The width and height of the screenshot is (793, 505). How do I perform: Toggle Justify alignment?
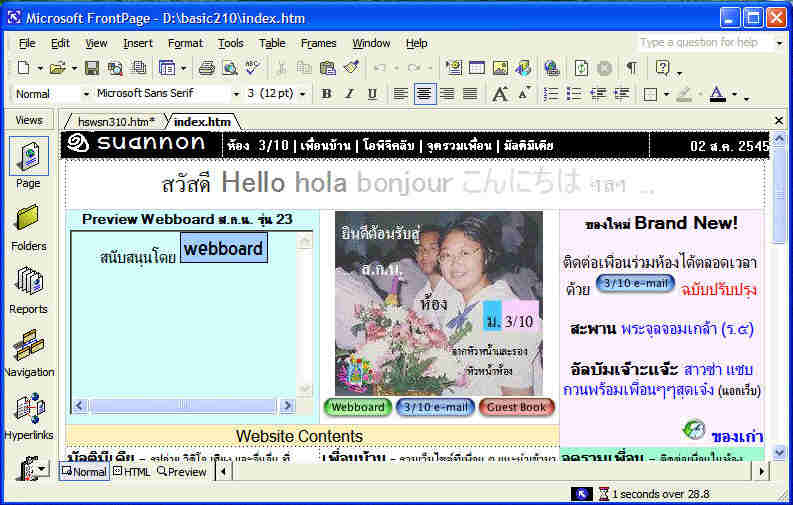(470, 94)
